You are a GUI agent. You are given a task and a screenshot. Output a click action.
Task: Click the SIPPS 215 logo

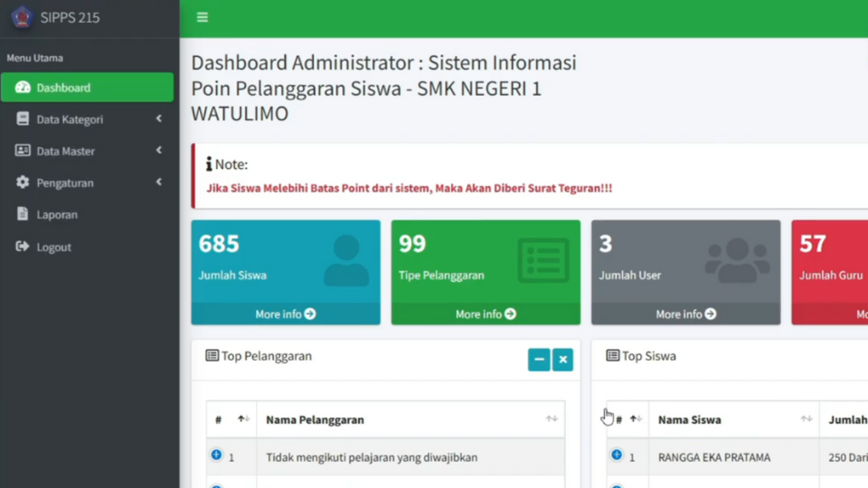point(22,17)
